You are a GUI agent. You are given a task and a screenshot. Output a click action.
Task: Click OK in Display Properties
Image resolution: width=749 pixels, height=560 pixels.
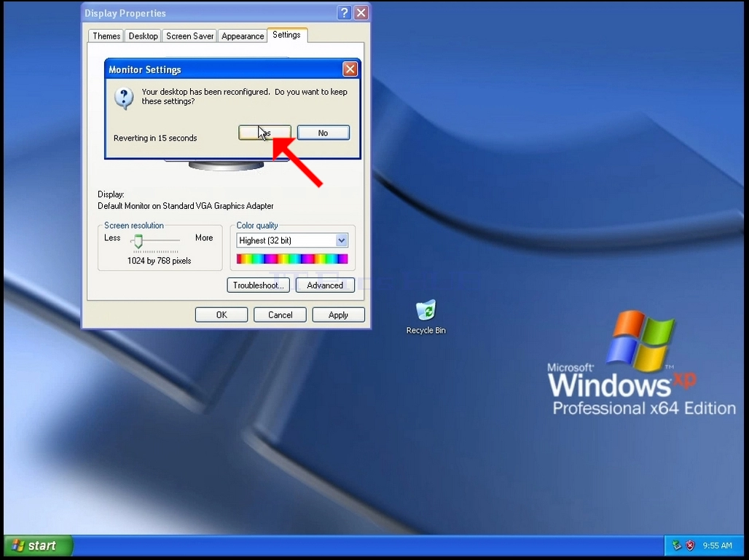221,315
